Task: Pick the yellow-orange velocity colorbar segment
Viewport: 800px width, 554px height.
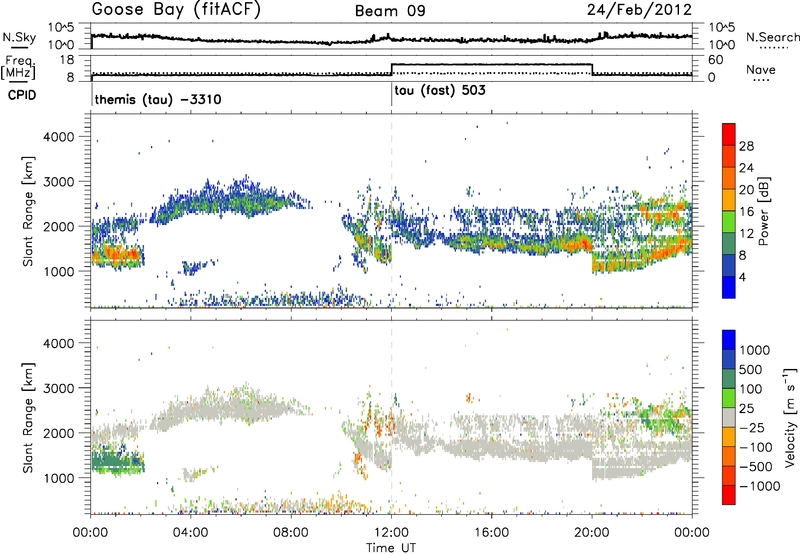Action: tap(729, 437)
